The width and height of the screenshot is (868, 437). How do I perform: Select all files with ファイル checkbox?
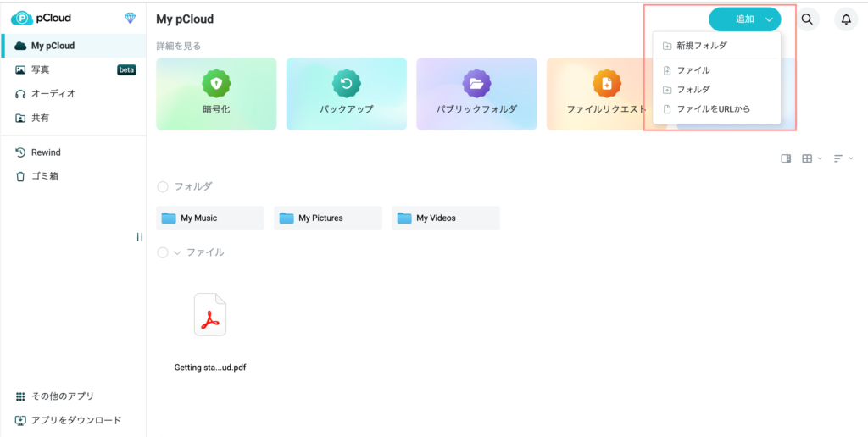[x=163, y=252]
